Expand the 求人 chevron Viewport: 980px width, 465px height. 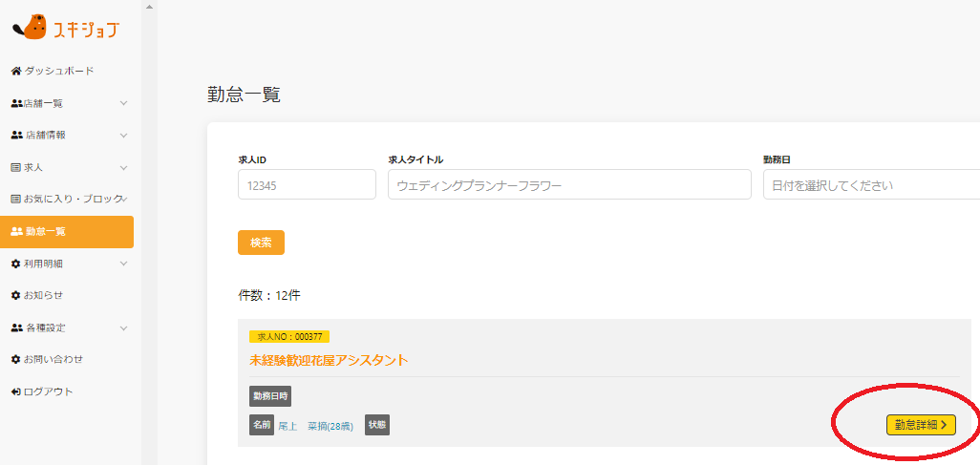coord(124,167)
